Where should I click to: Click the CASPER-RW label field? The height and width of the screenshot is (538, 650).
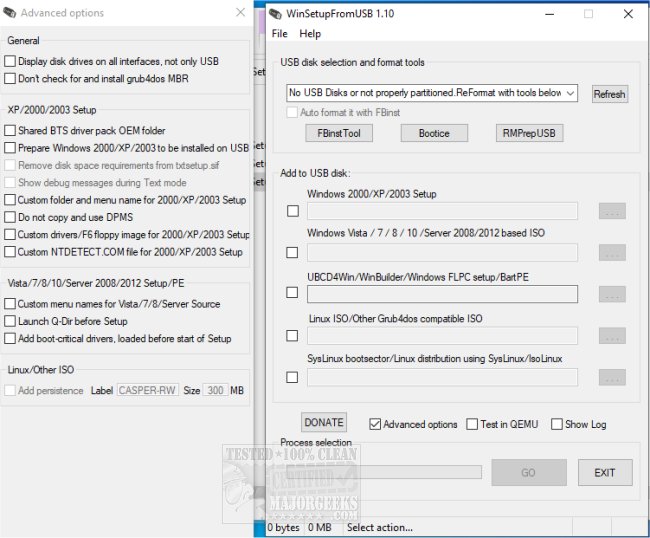click(x=148, y=390)
